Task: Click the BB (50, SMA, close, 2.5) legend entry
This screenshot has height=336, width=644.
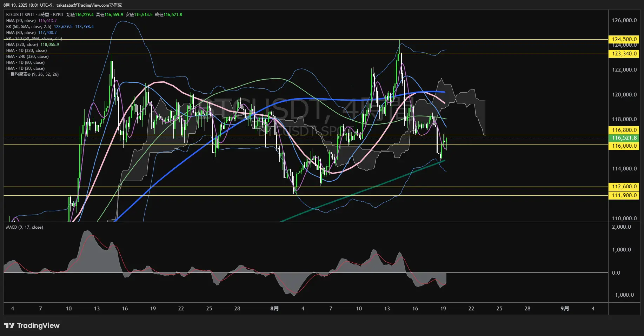Action: pos(29,27)
